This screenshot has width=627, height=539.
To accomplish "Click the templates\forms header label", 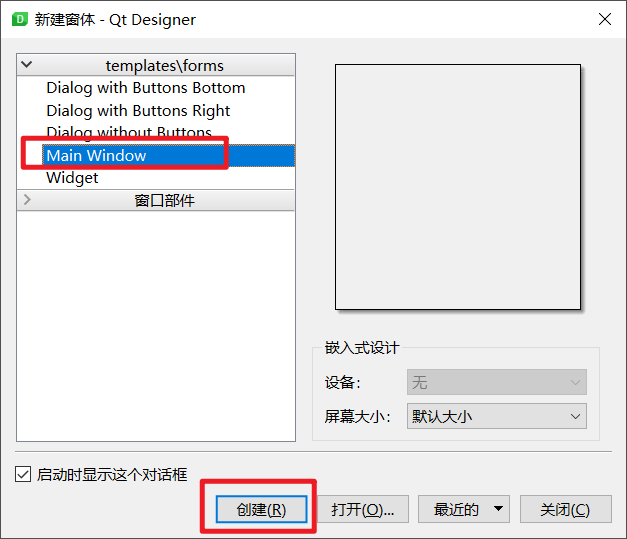I will (x=164, y=66).
